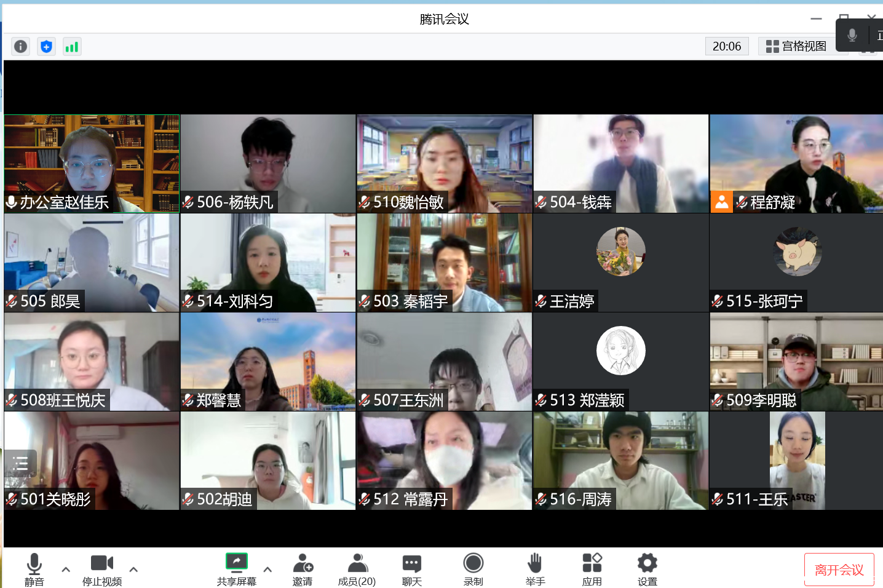Click Share Screen (共享屏幕)

click(236, 570)
